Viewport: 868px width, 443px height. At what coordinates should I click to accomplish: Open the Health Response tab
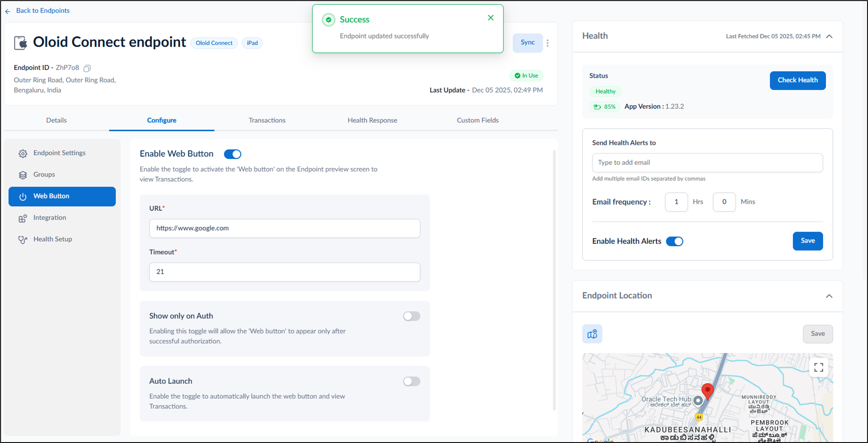(x=372, y=120)
